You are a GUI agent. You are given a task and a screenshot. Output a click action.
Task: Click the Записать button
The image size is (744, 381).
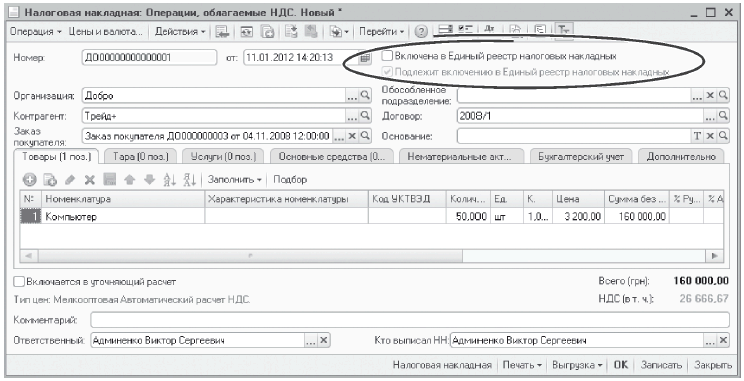(x=661, y=365)
